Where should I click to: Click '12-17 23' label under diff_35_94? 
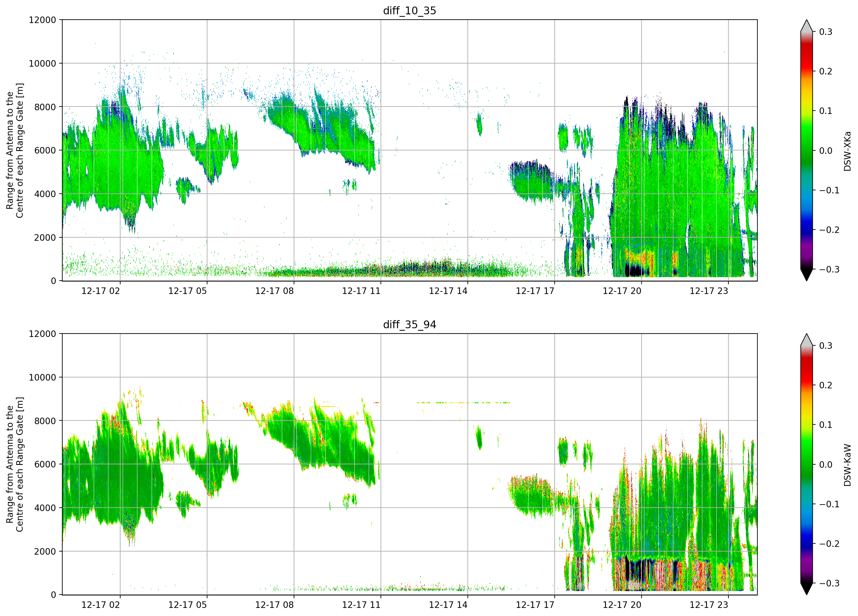click(709, 605)
